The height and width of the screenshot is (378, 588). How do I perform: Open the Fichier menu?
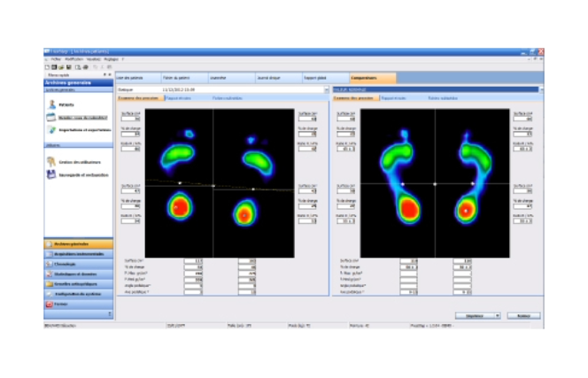pyautogui.click(x=56, y=59)
